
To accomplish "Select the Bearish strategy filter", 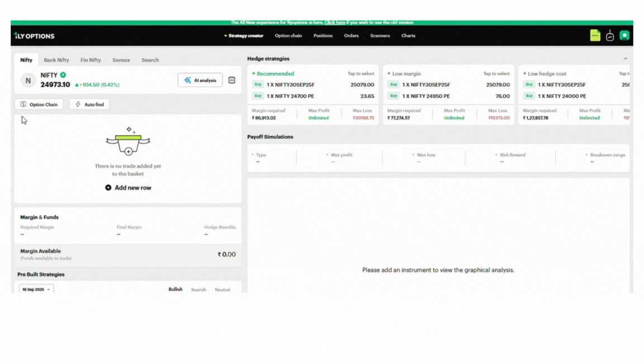I will (x=198, y=289).
